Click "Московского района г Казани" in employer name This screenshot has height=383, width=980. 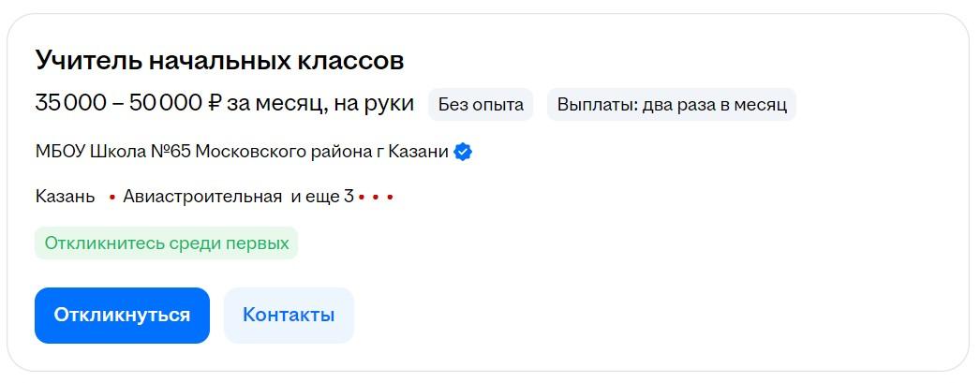(321, 152)
